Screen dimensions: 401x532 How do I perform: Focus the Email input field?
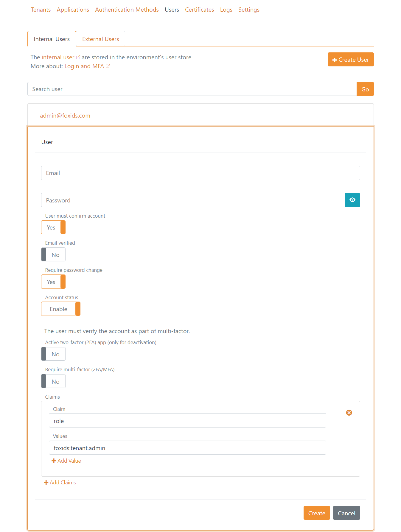tap(200, 173)
